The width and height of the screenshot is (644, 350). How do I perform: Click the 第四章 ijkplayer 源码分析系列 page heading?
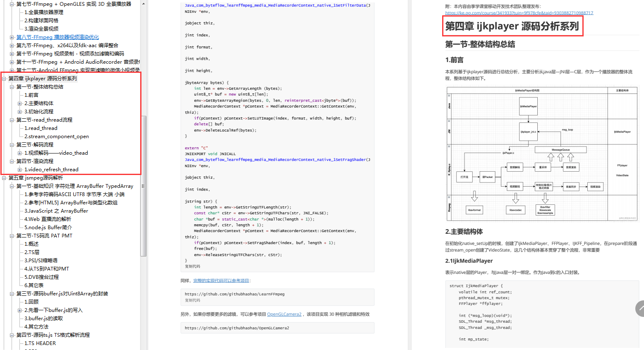click(512, 26)
